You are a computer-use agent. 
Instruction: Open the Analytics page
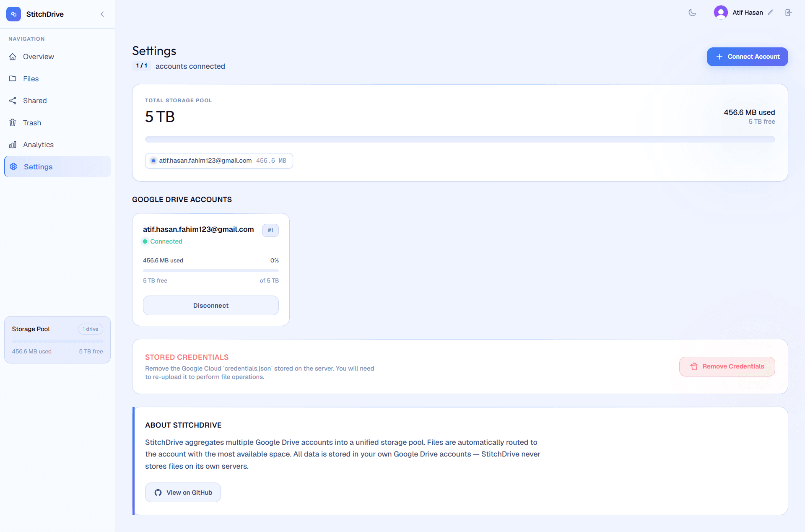coord(57,145)
